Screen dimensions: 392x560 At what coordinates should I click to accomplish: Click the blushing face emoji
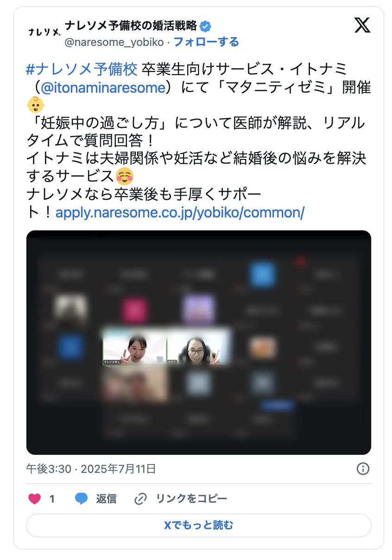125,176
